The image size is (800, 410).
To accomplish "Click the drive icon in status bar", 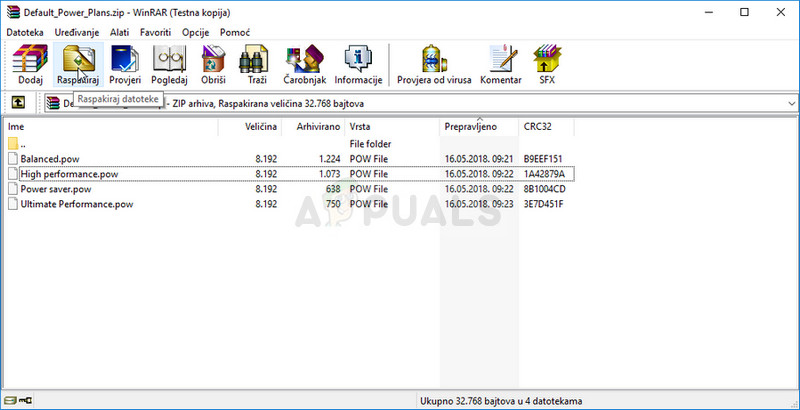I will (x=9, y=401).
